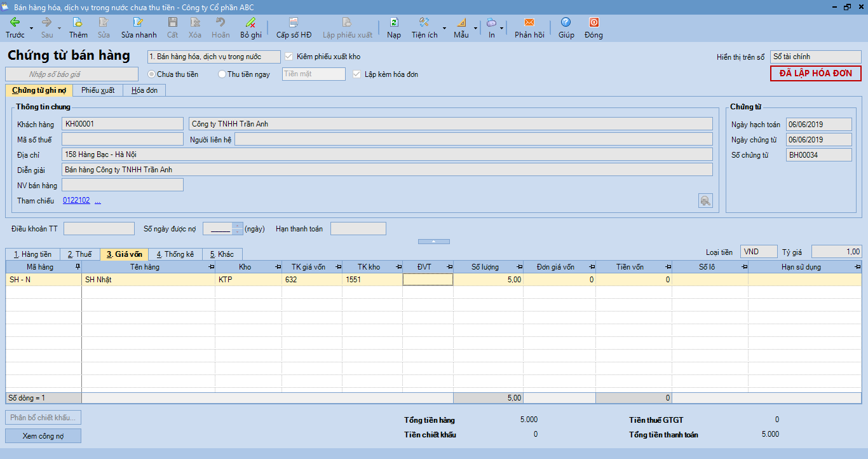Select Chưa thu tiền radio button
The width and height of the screenshot is (868, 459).
[151, 74]
